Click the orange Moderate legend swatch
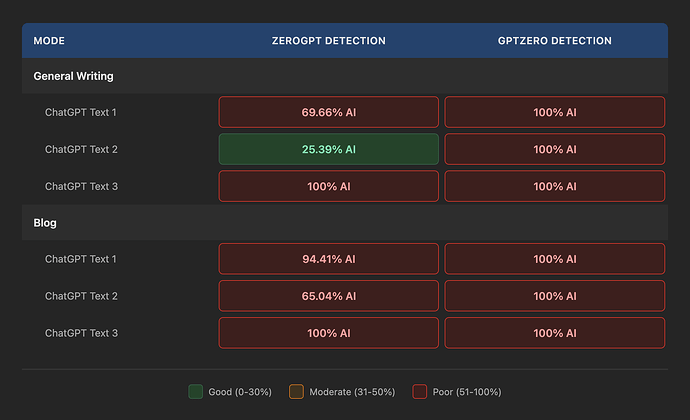This screenshot has width=690, height=420. (296, 391)
